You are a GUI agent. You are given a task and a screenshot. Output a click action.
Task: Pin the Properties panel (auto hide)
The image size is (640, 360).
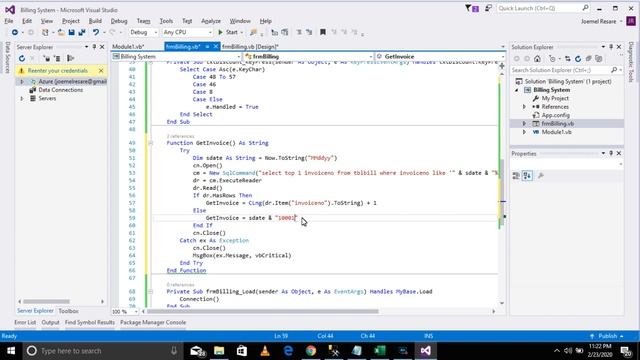tap(611, 153)
